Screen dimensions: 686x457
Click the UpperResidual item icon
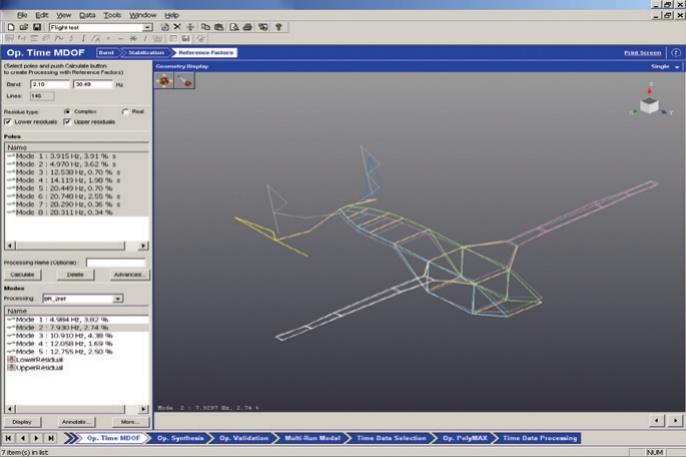tap(11, 368)
